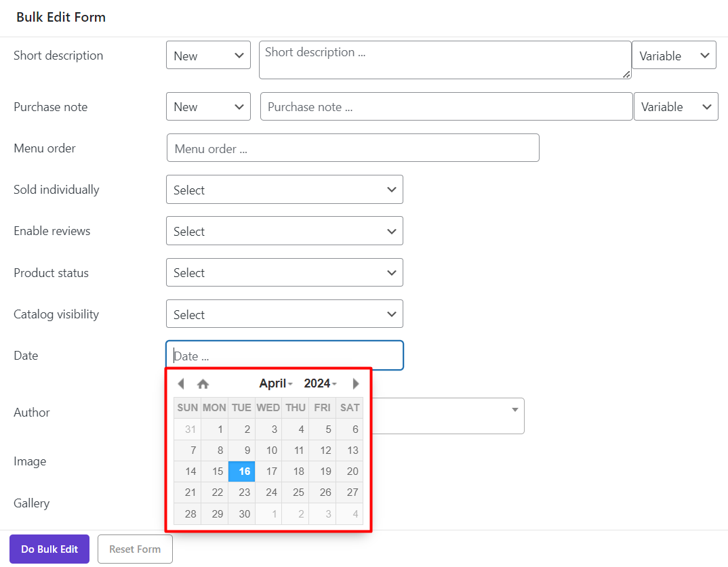Click the Author dropdown arrow
Image resolution: width=728 pixels, height=567 pixels.
point(514,410)
